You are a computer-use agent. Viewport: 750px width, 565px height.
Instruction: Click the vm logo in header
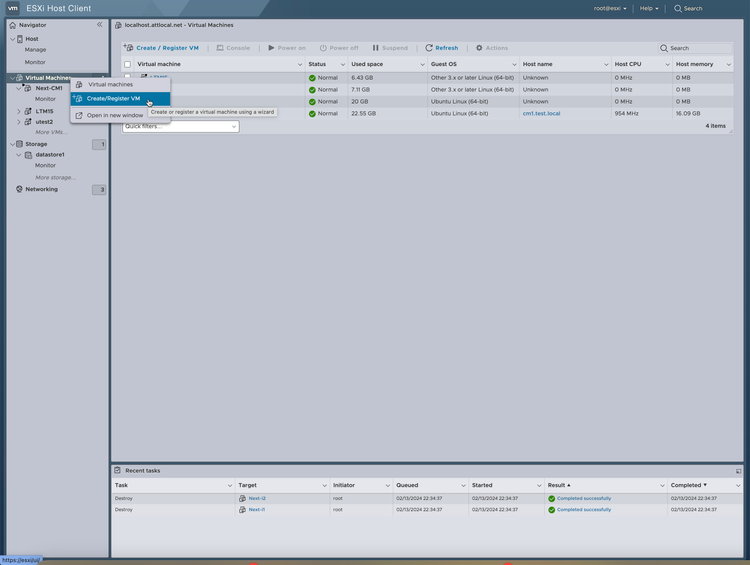(13, 8)
